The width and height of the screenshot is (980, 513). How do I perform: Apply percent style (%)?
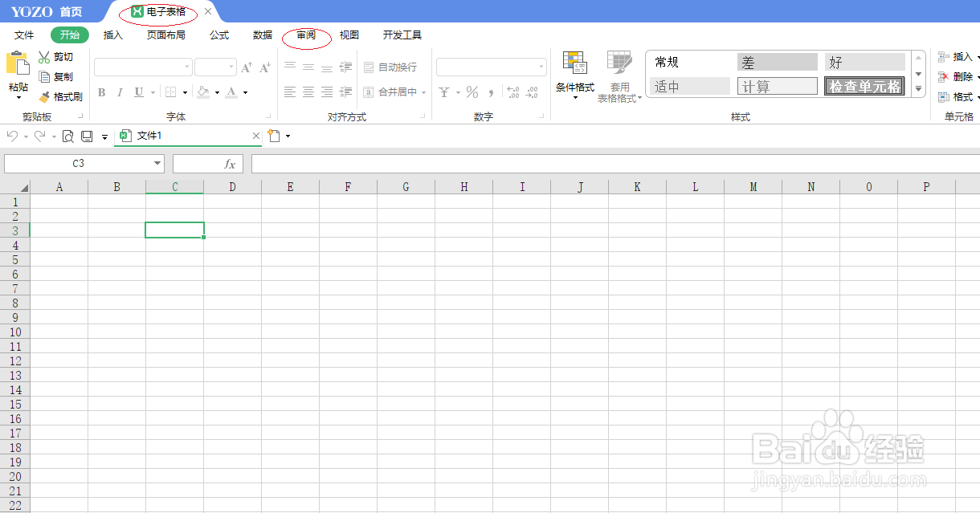coord(472,92)
